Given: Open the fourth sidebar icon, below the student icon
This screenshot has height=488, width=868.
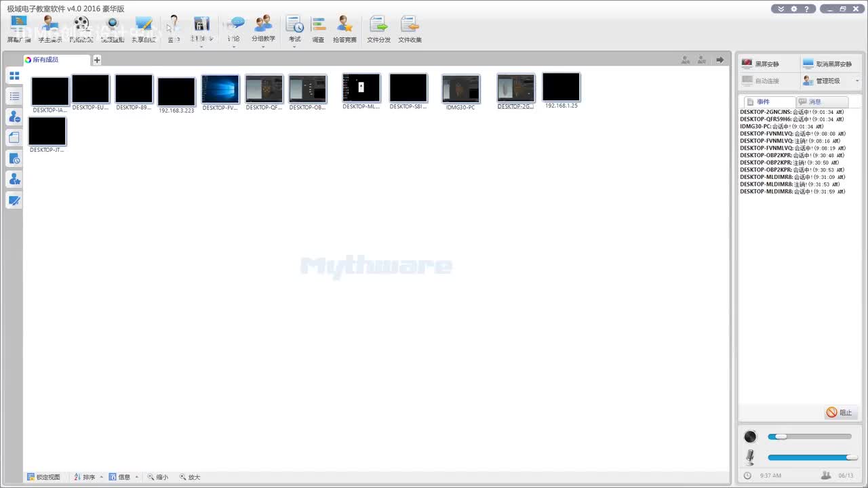Looking at the screenshot, I should 14,138.
